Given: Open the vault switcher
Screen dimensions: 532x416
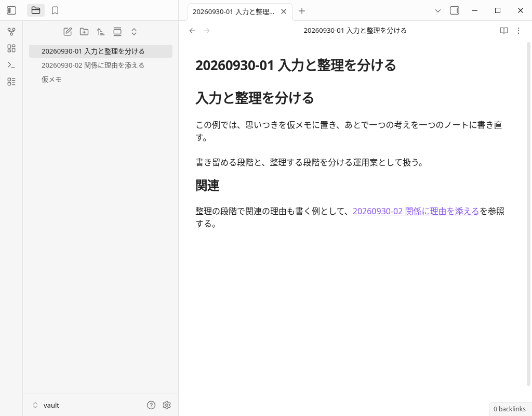Looking at the screenshot, I should tap(46, 405).
